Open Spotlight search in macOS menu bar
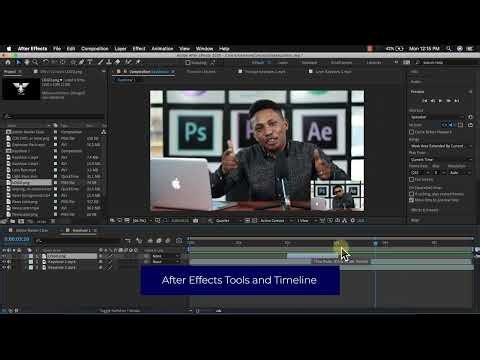The height and width of the screenshot is (360, 480). 449,49
